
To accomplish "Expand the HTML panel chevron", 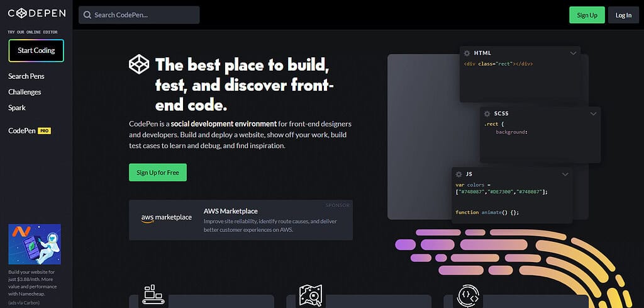I will pos(574,53).
